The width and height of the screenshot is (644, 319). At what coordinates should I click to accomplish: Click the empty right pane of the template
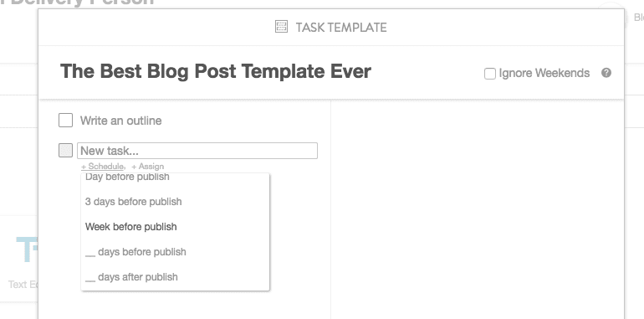[x=478, y=209]
